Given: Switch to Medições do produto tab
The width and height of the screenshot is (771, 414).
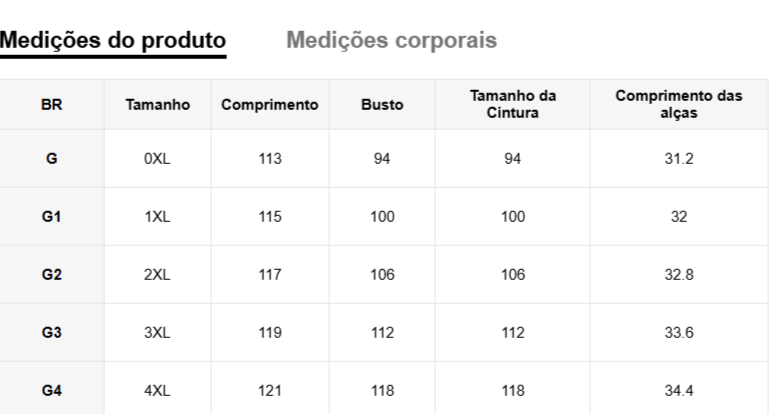Looking at the screenshot, I should (113, 40).
